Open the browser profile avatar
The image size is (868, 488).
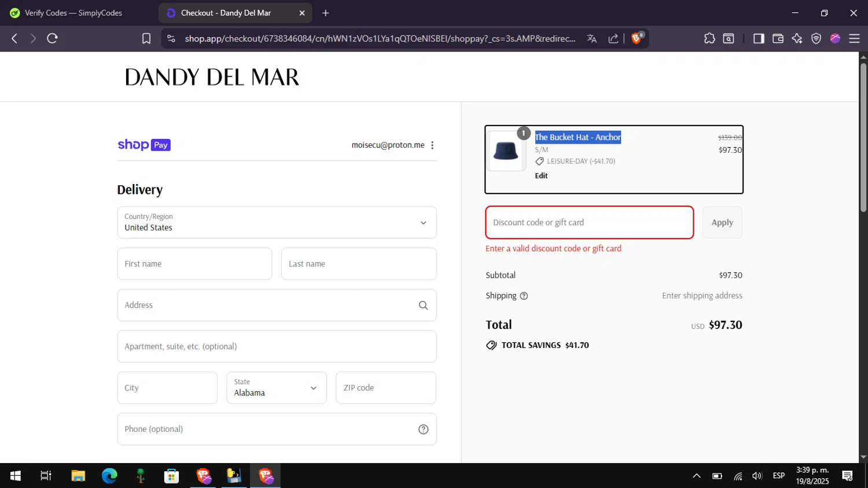(835, 38)
